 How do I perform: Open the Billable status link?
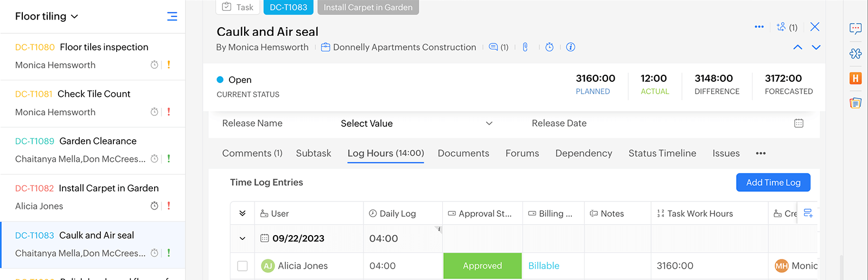click(x=544, y=266)
